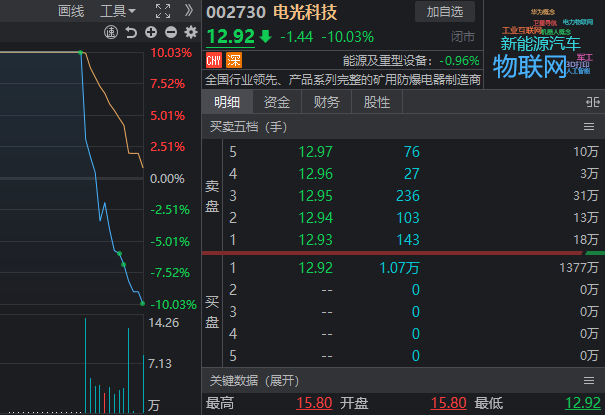Open the 买卖五档 section menu icon
The image size is (605, 415).
(x=589, y=127)
